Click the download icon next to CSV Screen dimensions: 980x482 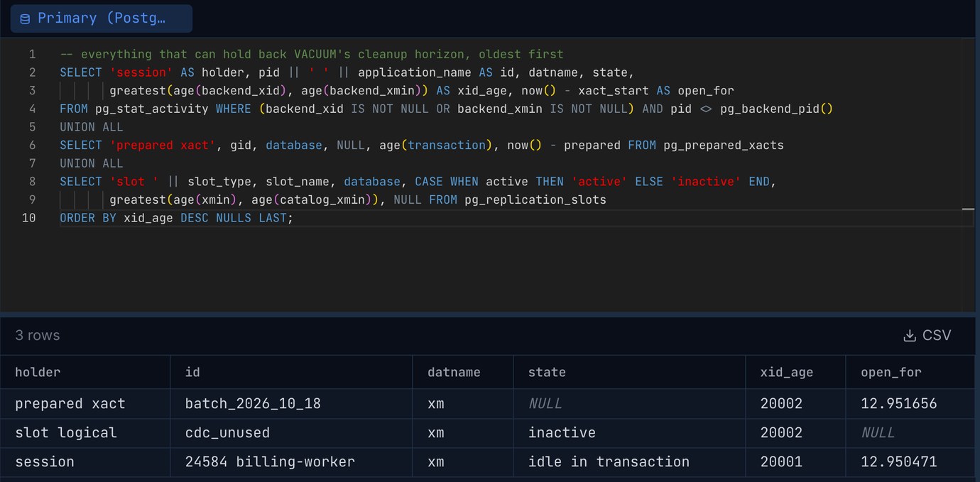coord(909,336)
